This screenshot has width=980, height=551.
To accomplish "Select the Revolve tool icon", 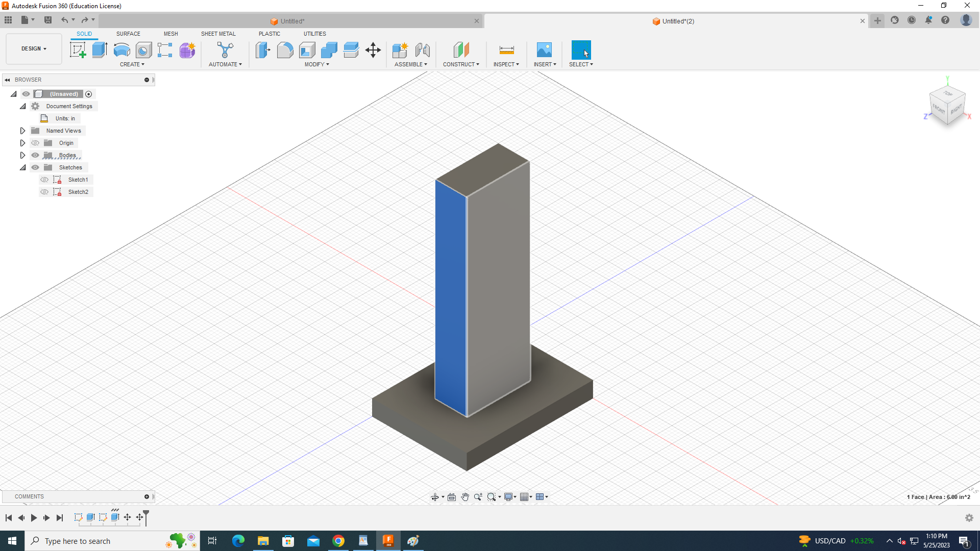I will pos(121,50).
